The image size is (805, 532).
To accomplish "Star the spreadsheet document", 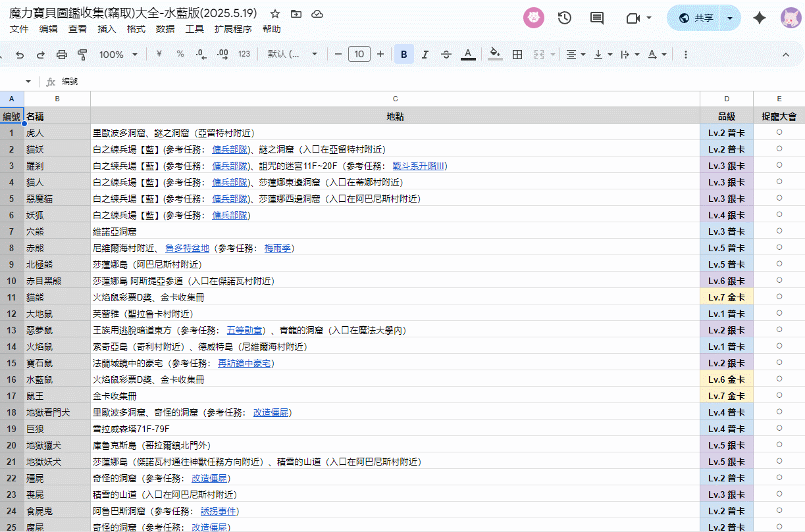I will pyautogui.click(x=275, y=14).
